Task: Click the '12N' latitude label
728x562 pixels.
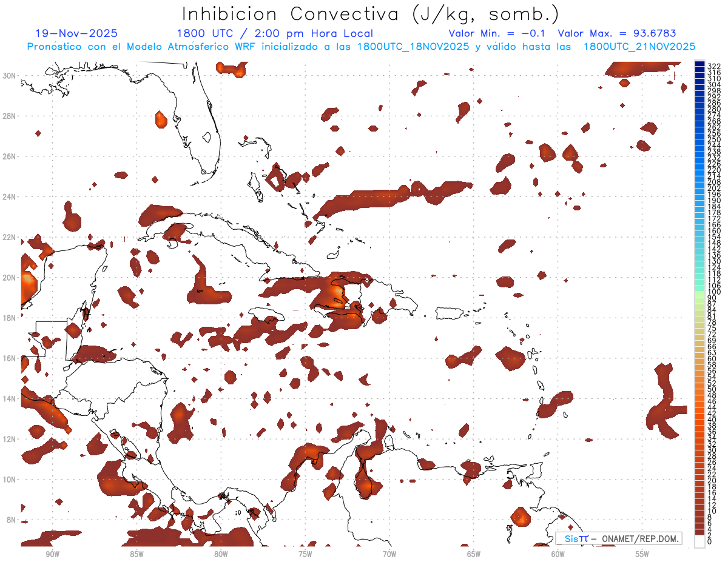Action: coord(10,439)
